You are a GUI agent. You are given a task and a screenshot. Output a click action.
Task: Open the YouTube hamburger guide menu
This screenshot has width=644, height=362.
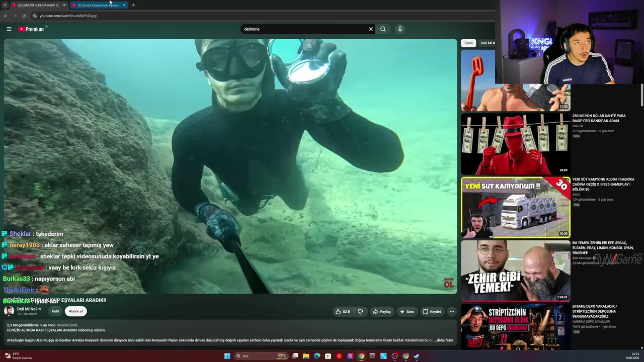click(x=9, y=29)
